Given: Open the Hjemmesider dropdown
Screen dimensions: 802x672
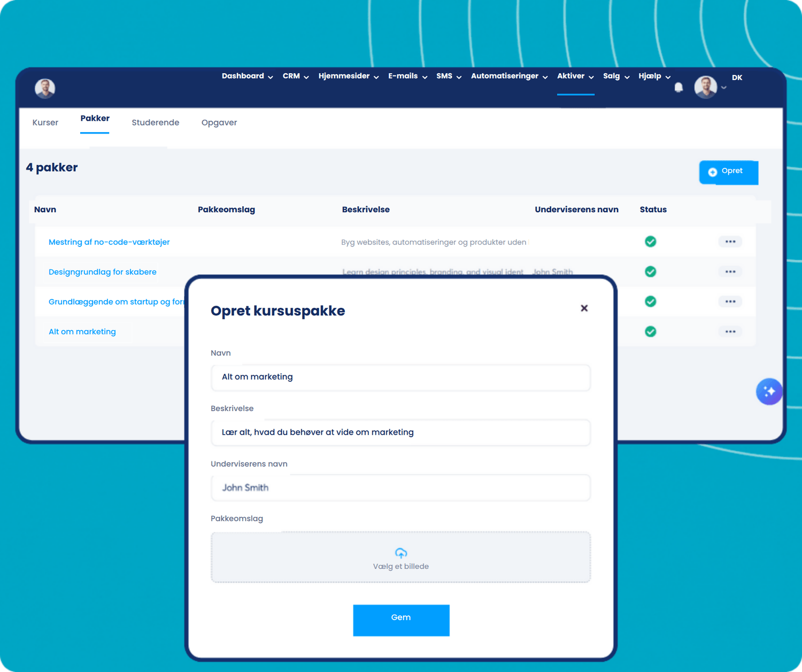Looking at the screenshot, I should pos(349,76).
